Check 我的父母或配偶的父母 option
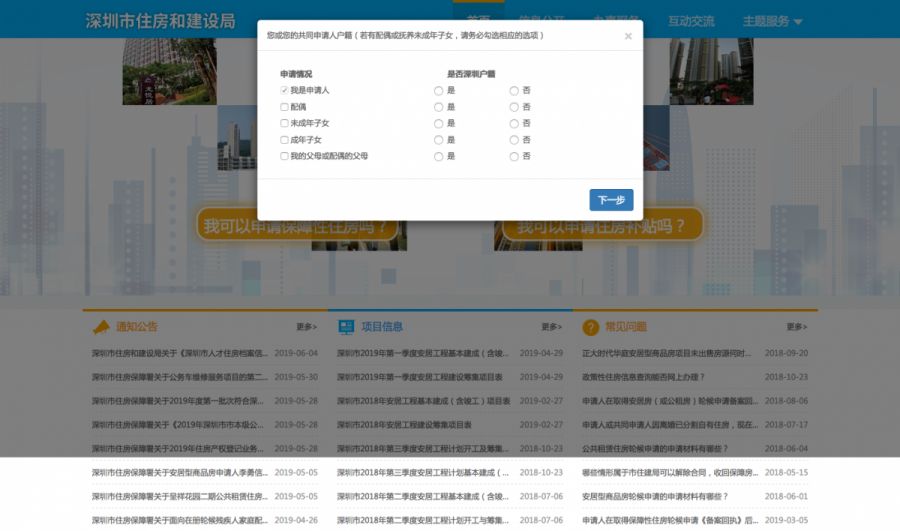900x531 pixels. [285, 156]
